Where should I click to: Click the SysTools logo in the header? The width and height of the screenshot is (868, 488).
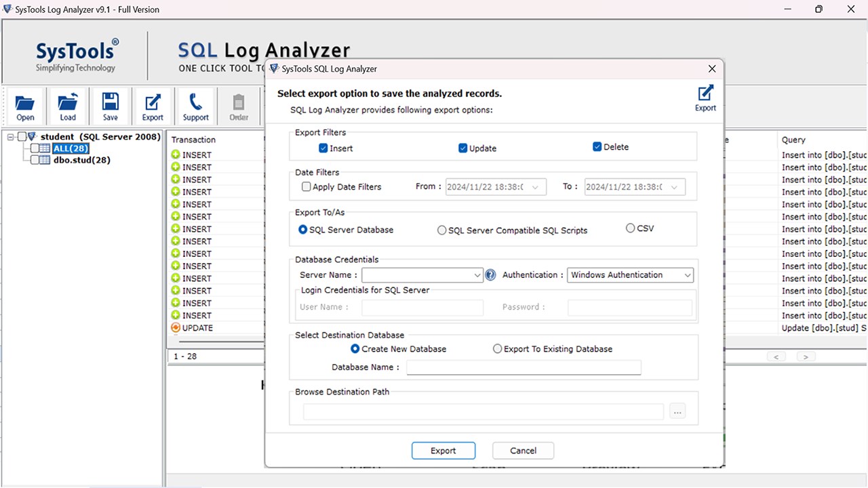click(77, 56)
